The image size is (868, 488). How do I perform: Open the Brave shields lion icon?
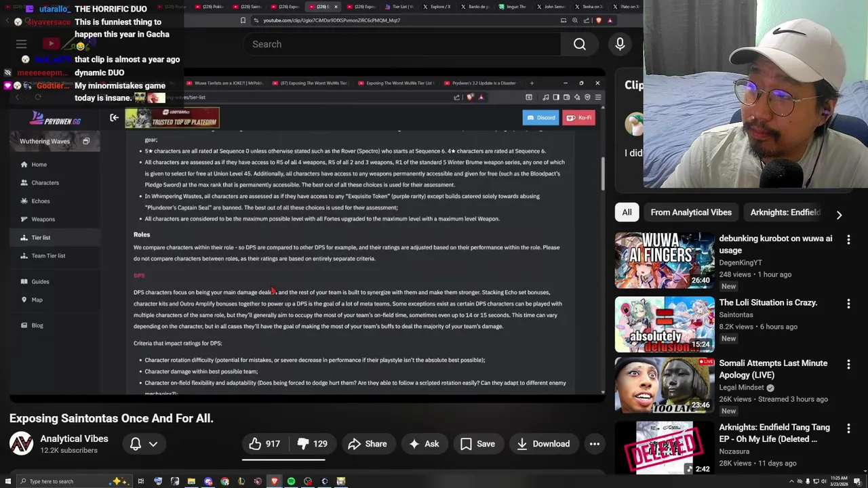point(599,20)
